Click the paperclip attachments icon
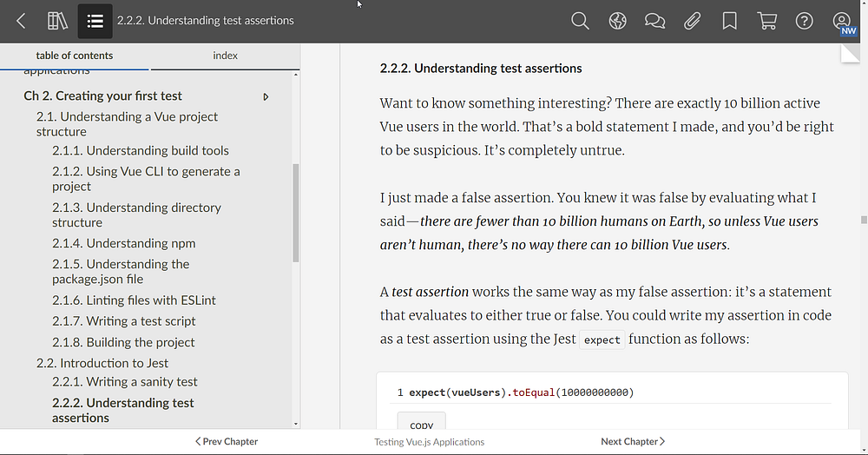This screenshot has width=868, height=455. 692,21
